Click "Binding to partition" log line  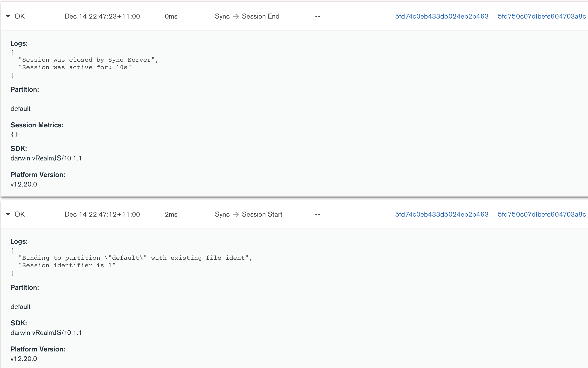135,258
